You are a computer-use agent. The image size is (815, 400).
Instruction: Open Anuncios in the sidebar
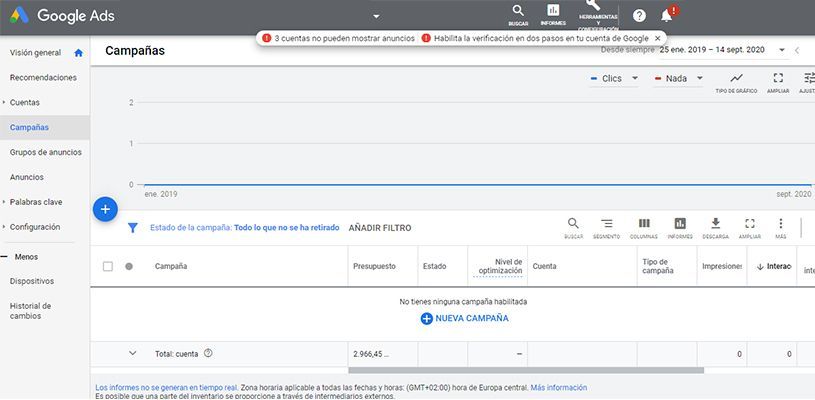tap(27, 177)
